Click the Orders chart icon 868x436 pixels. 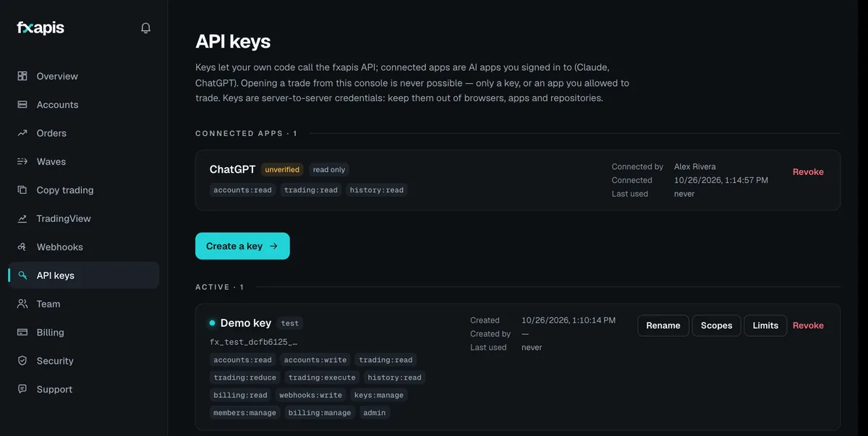[22, 133]
